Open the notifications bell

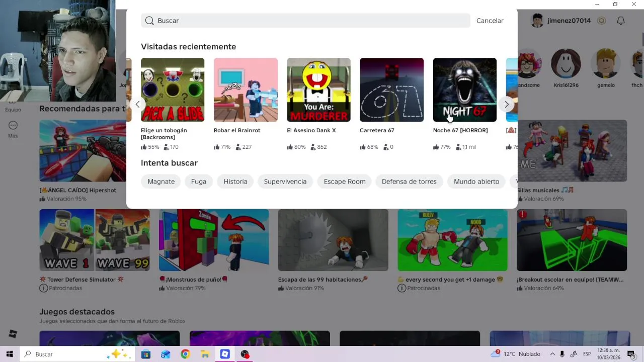[x=621, y=21]
